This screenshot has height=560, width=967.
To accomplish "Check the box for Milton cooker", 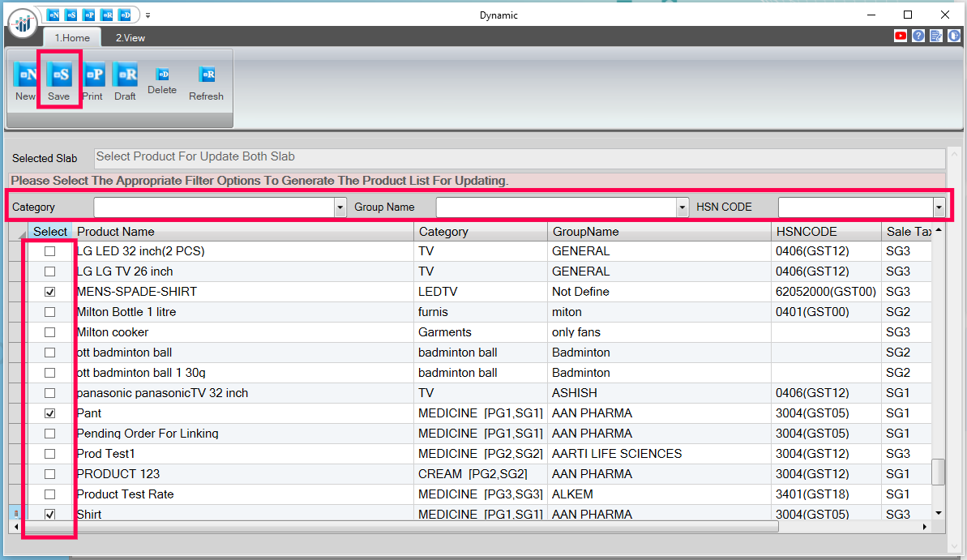I will click(50, 332).
